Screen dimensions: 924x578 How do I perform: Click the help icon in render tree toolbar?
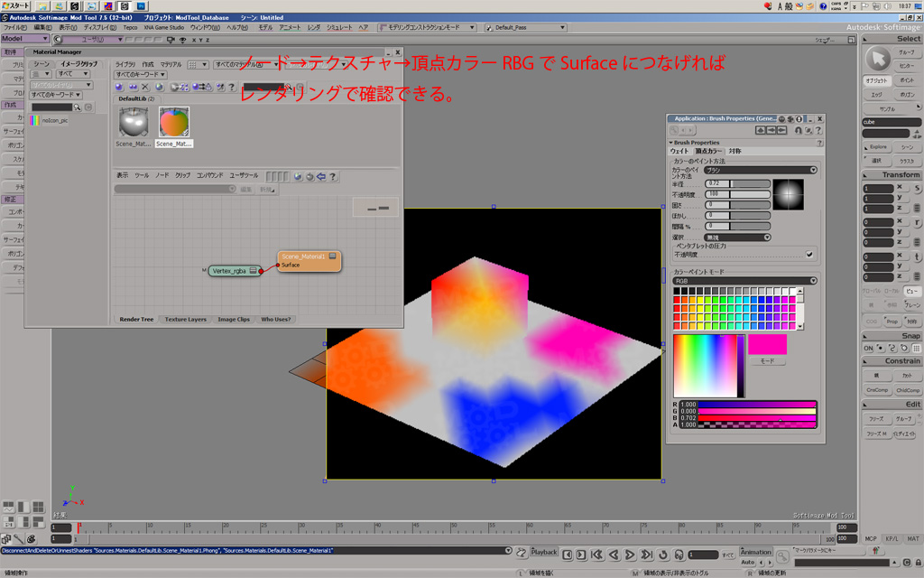click(x=333, y=176)
